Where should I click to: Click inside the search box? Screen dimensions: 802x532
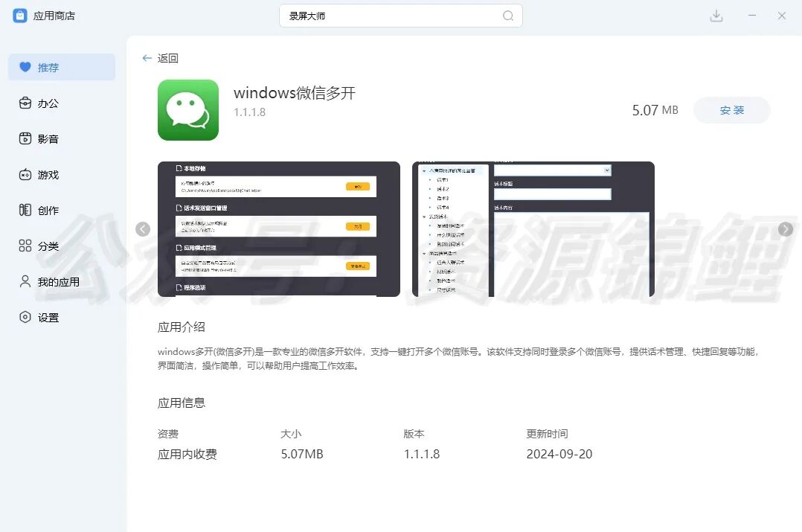(x=400, y=16)
